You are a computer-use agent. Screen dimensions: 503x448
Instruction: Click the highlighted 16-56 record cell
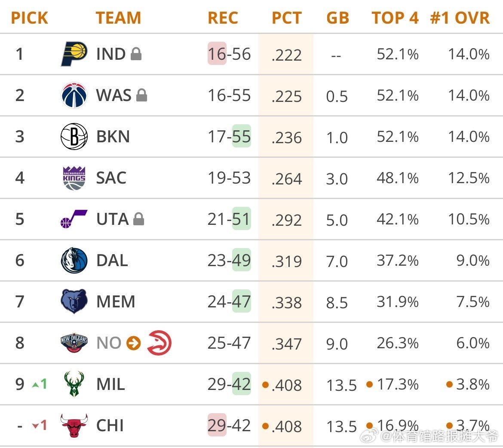coord(229,54)
